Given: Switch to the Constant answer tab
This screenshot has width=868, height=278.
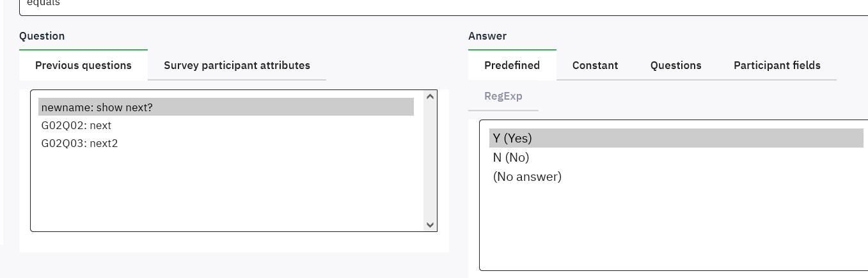Looking at the screenshot, I should click(x=595, y=65).
